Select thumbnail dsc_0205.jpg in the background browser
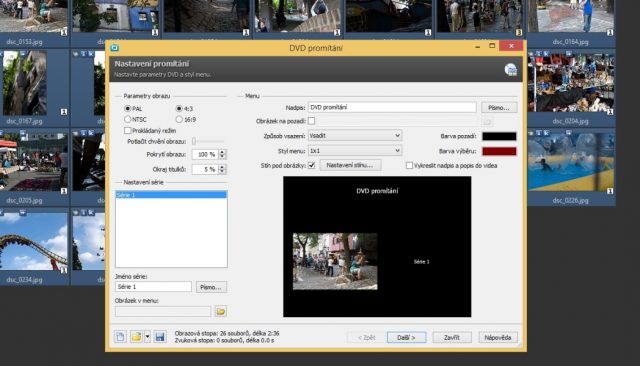Viewport: 640px width, 366px height. pyautogui.click(x=33, y=161)
